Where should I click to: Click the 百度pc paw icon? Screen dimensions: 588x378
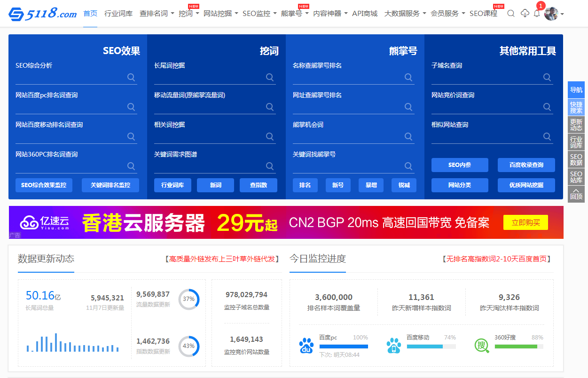click(306, 346)
